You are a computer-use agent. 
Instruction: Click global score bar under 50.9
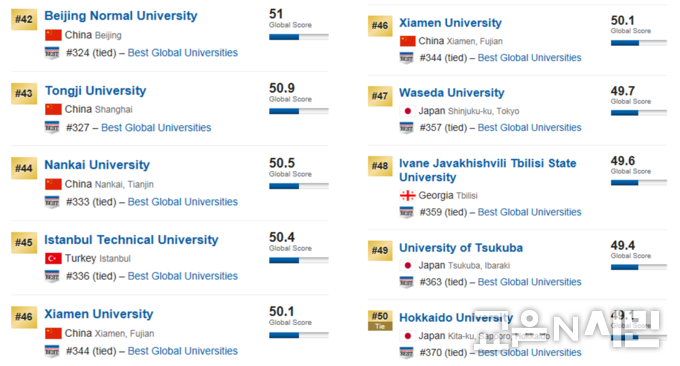click(x=298, y=111)
